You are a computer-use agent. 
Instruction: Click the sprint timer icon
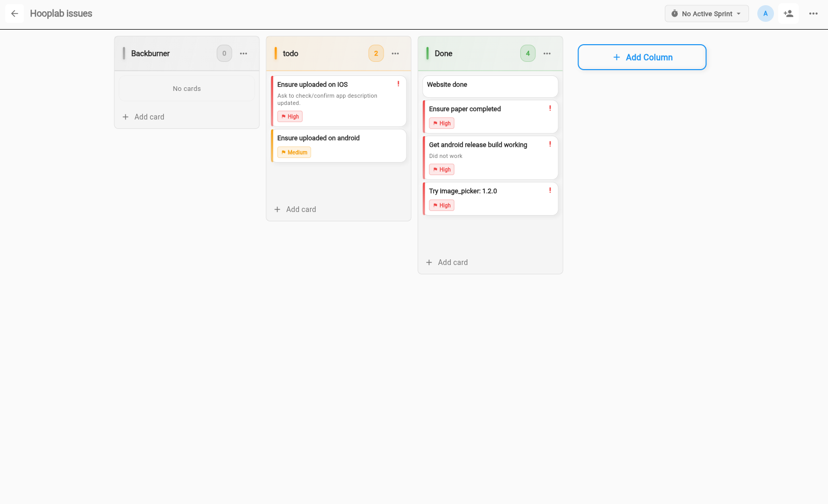(x=675, y=14)
